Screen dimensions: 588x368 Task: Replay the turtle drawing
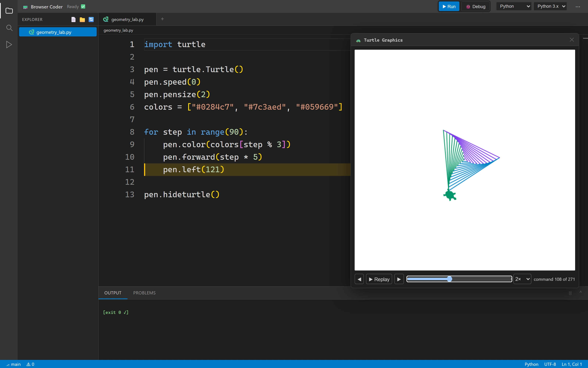coord(379,279)
